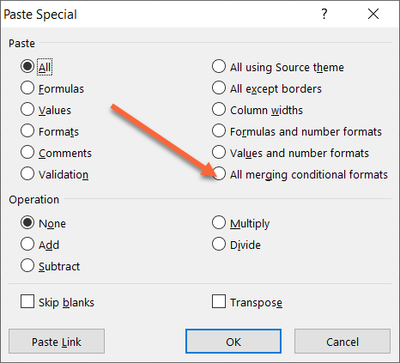
Task: Click the Paste Link button
Action: click(x=57, y=342)
